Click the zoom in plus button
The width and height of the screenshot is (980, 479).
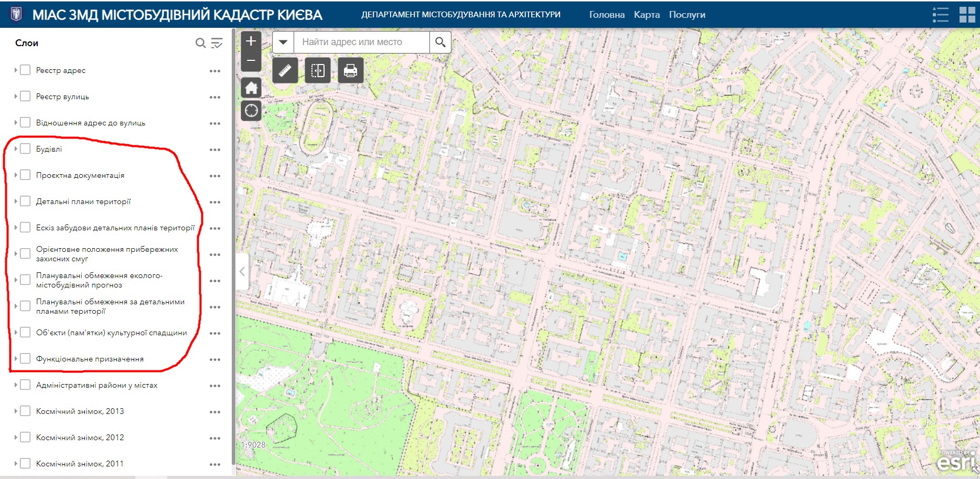tap(251, 41)
